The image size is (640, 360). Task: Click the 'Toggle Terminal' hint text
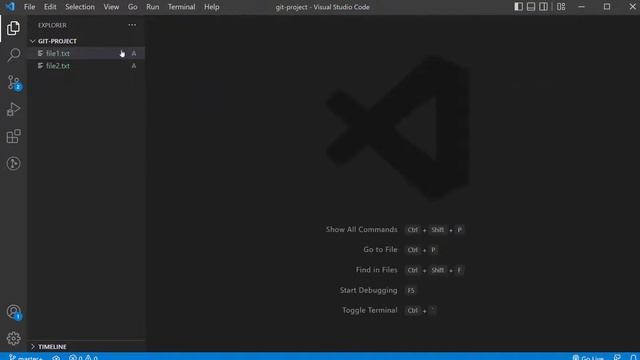point(369,310)
